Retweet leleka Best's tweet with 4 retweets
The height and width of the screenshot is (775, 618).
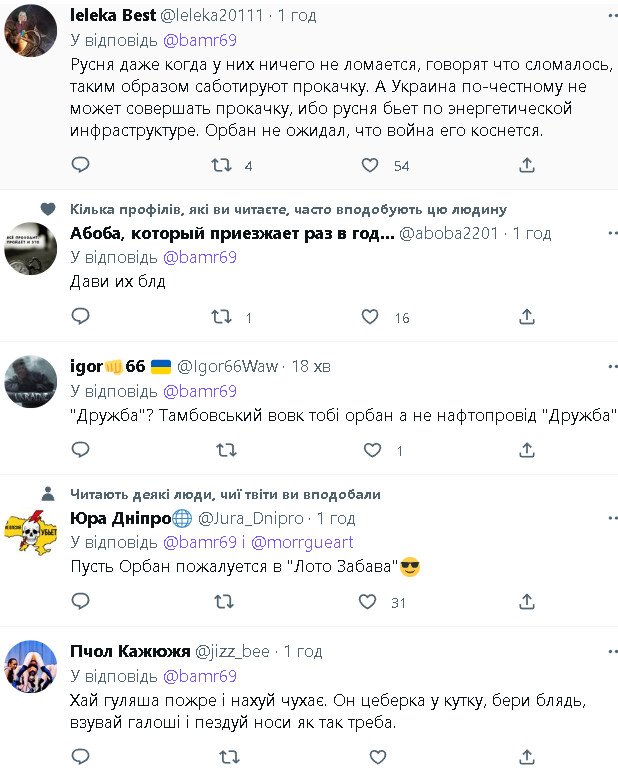pos(222,165)
